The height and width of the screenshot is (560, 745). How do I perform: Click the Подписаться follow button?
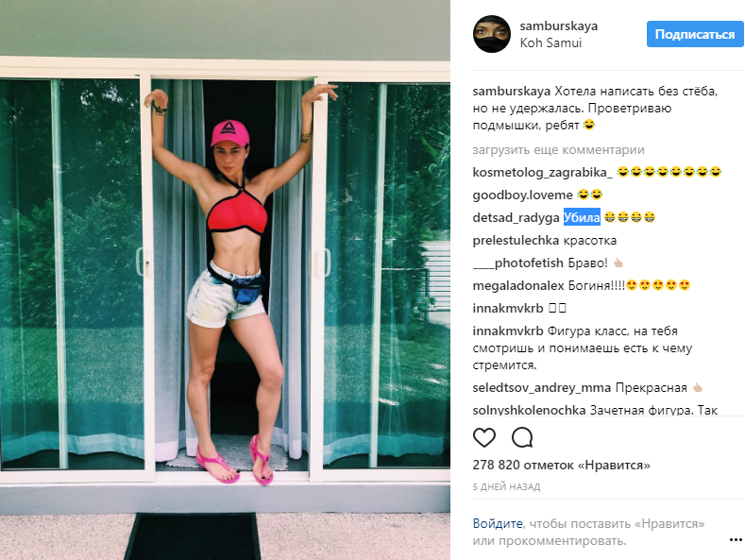(x=695, y=34)
